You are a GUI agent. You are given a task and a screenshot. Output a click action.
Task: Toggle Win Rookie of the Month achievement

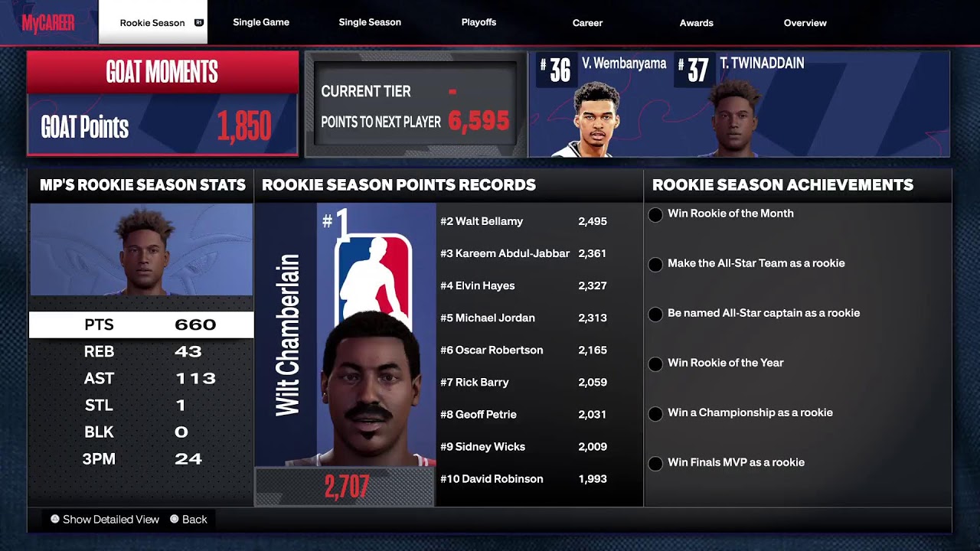[655, 215]
